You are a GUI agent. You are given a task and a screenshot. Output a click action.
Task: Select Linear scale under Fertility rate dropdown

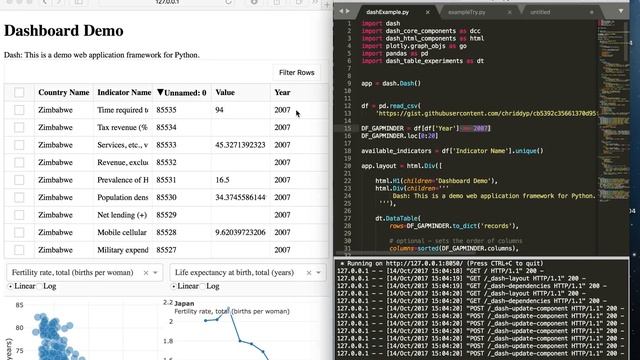pos(10,287)
